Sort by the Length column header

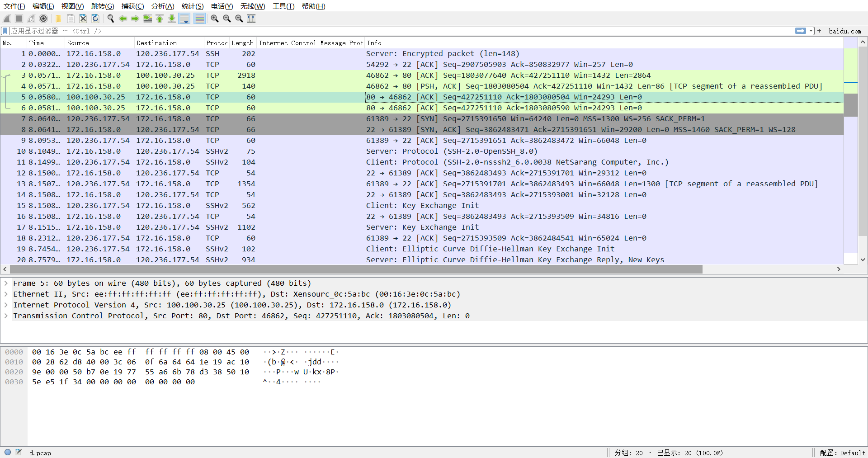click(x=243, y=43)
